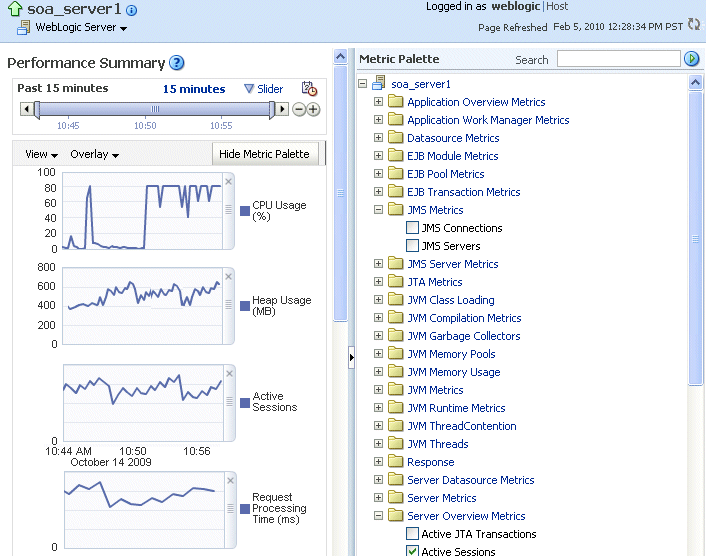This screenshot has height=556, width=706.
Task: Click the soa_server1 info icon
Action: (x=131, y=10)
